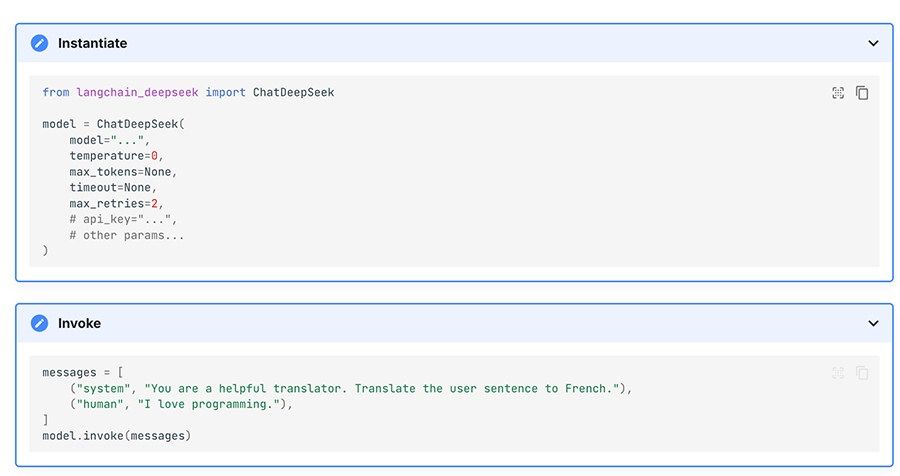This screenshot has width=900, height=476.
Task: Click the Invoke heading text
Action: pos(79,323)
